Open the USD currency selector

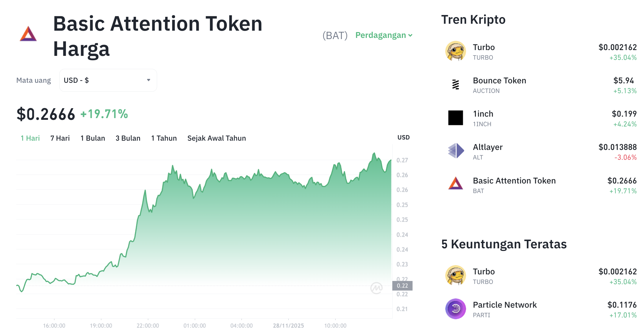pyautogui.click(x=108, y=80)
